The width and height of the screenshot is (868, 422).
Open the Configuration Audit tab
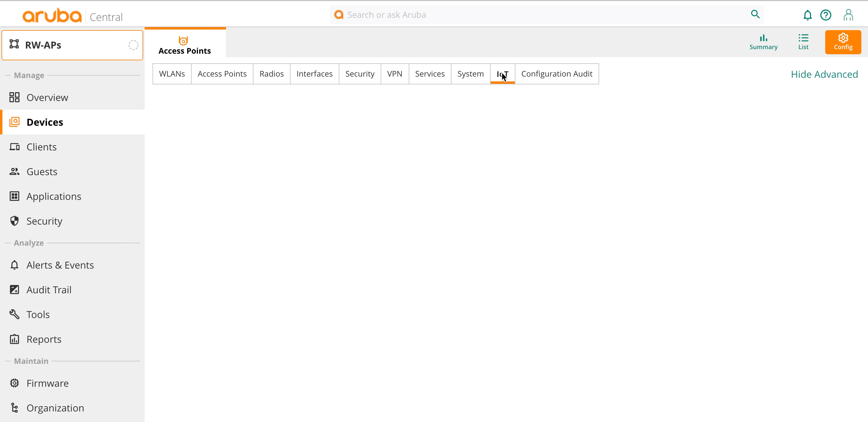click(557, 74)
